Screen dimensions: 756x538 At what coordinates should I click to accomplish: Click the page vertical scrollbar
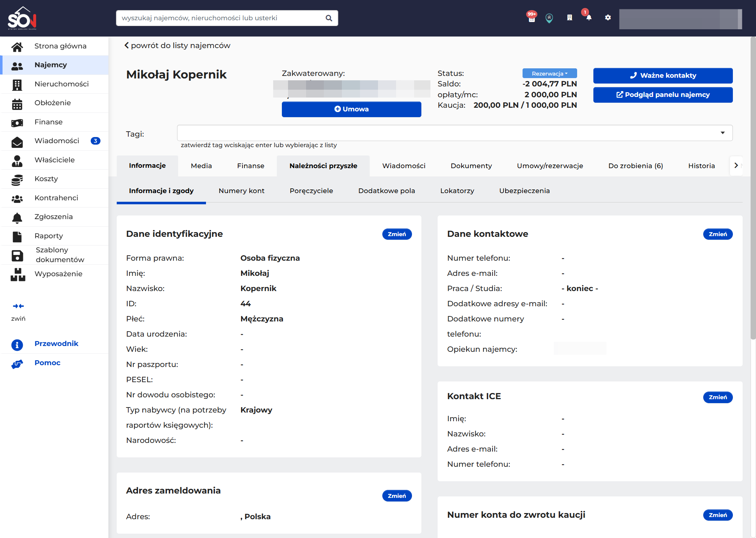click(753, 188)
